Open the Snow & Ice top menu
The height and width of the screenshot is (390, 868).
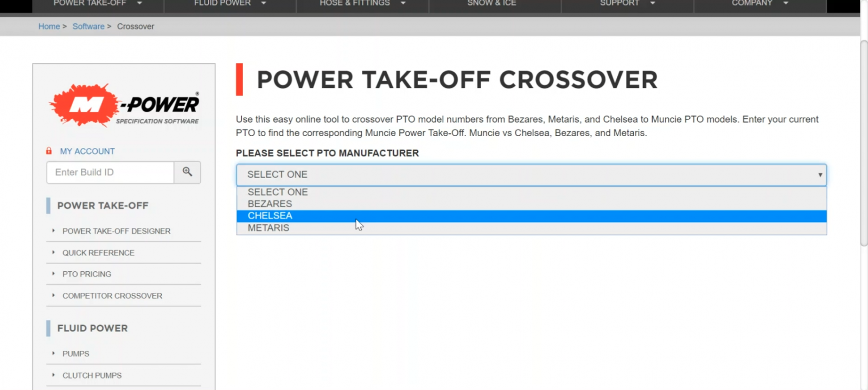point(492,3)
